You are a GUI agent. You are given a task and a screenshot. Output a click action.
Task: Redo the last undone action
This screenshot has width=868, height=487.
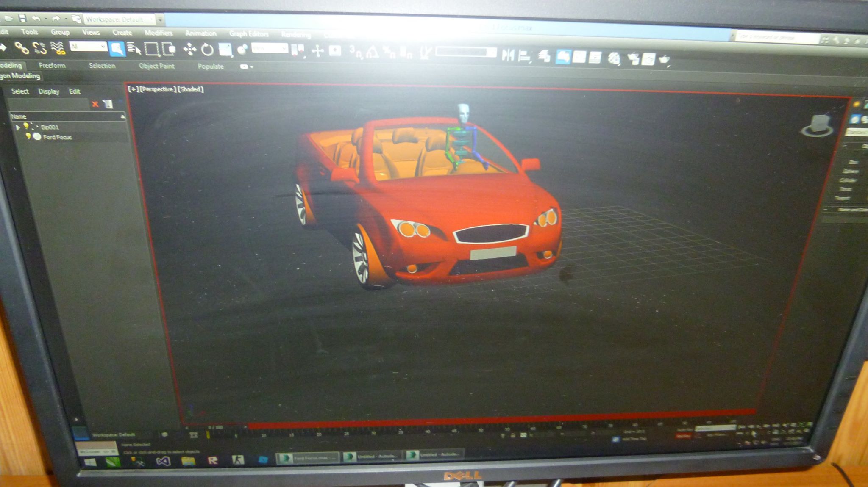pyautogui.click(x=56, y=19)
